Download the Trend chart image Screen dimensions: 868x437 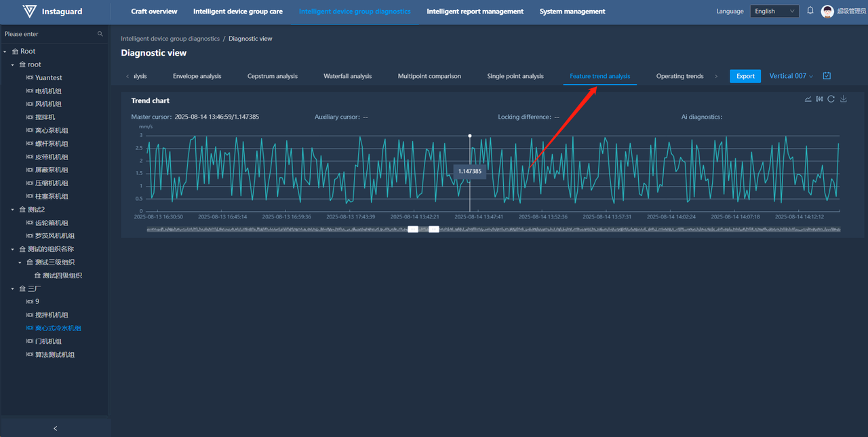(844, 99)
